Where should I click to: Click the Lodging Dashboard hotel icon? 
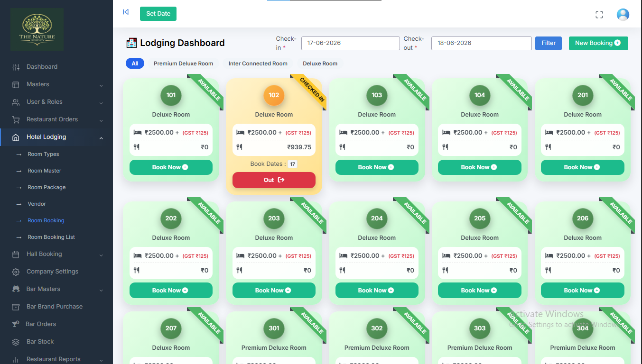[x=131, y=43]
